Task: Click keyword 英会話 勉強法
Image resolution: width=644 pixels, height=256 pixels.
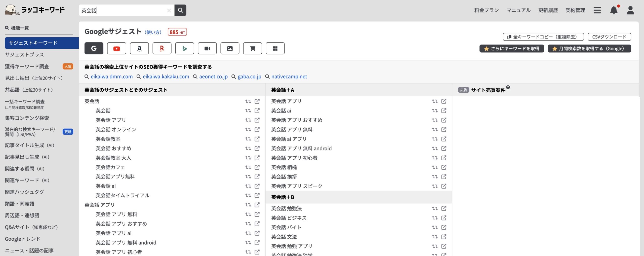Action: coord(287,208)
